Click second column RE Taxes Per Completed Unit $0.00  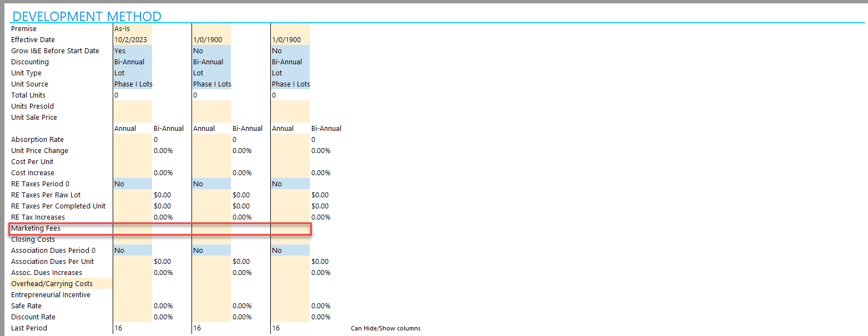click(x=241, y=206)
